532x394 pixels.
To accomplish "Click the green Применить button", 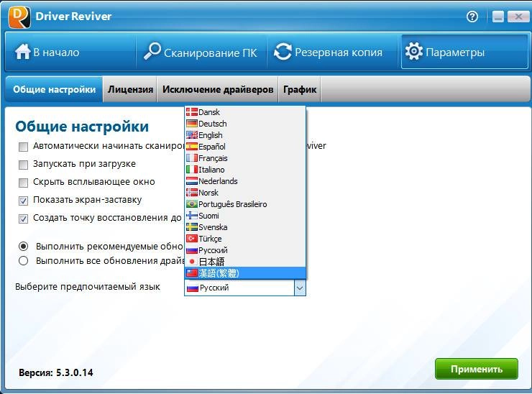I will tap(477, 369).
